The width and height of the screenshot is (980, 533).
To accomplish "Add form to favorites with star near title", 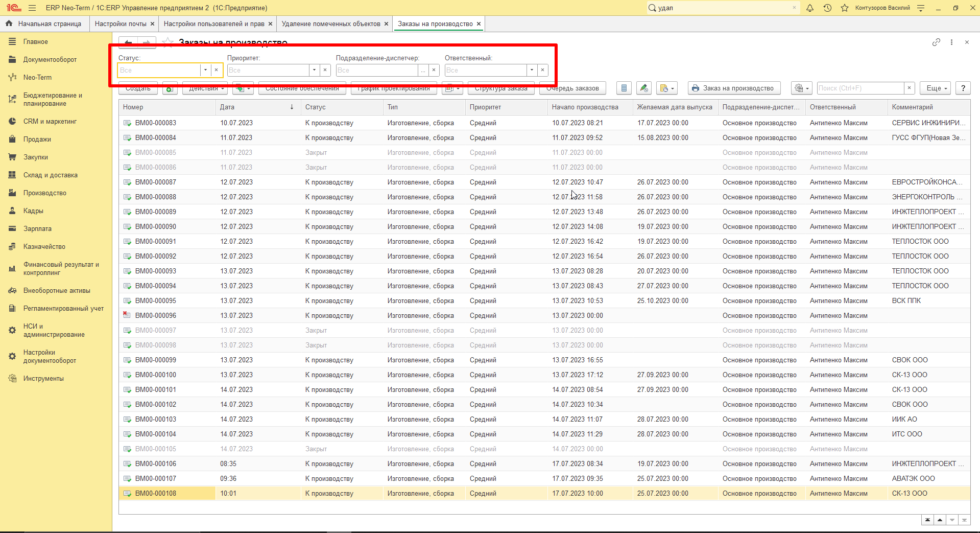I will (x=168, y=42).
